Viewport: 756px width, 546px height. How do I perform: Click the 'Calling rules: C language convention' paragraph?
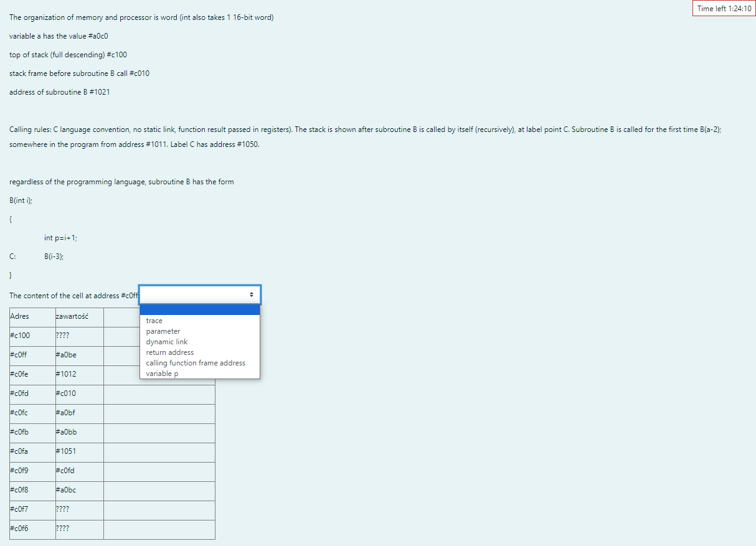pyautogui.click(x=366, y=138)
